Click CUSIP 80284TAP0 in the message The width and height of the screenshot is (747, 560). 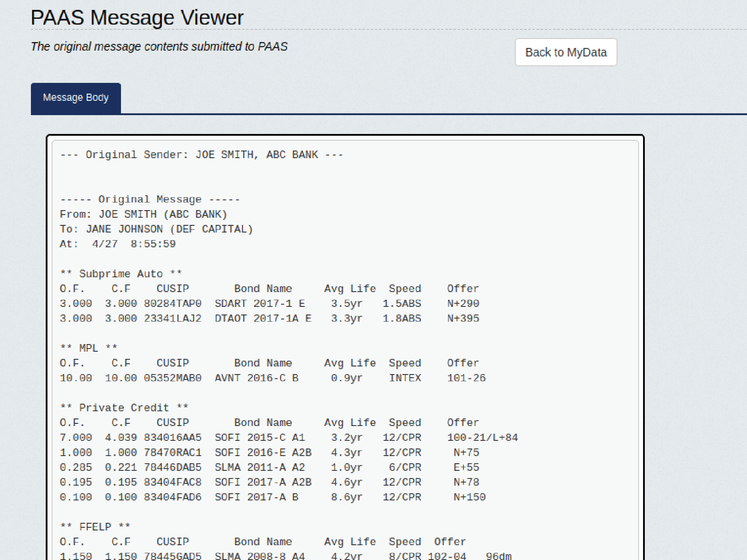coord(173,304)
